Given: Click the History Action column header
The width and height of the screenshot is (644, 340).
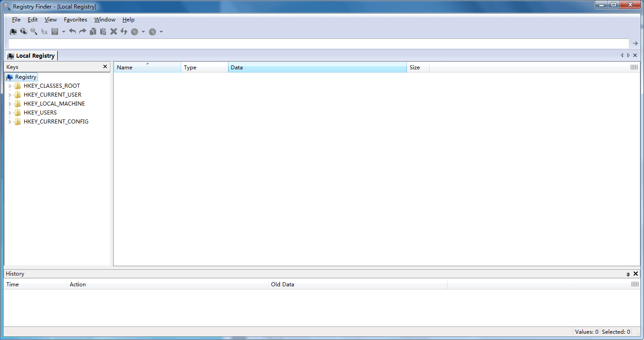Looking at the screenshot, I should [x=167, y=285].
